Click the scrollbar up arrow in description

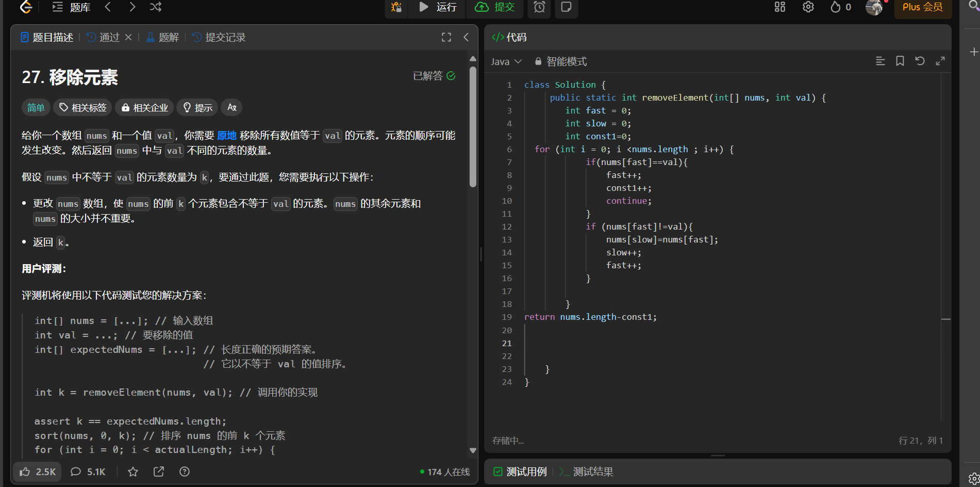pos(473,59)
